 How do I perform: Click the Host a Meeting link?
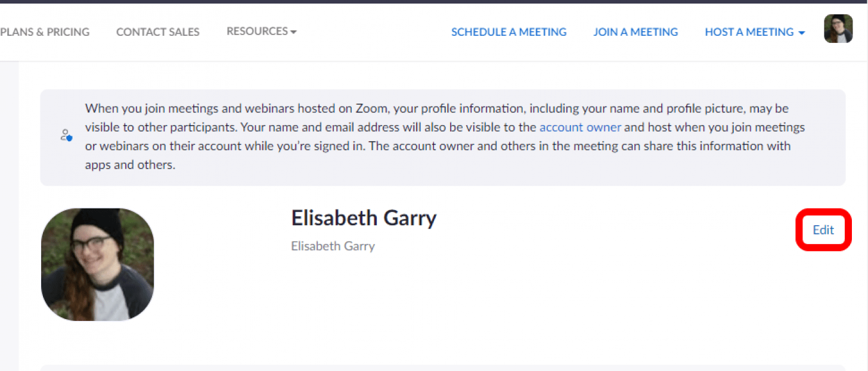(x=748, y=32)
